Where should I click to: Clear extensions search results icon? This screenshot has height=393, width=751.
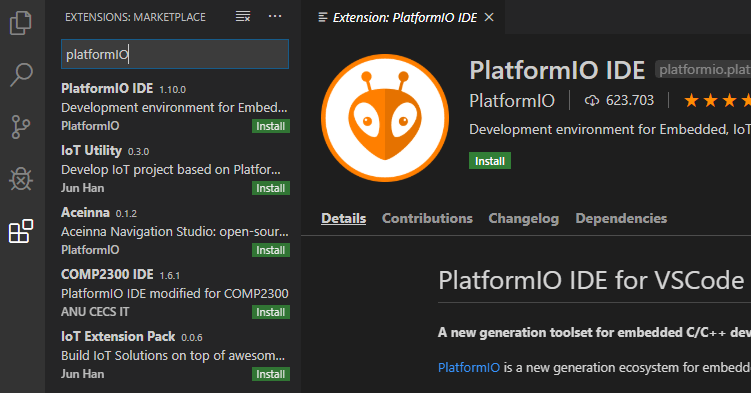point(243,17)
